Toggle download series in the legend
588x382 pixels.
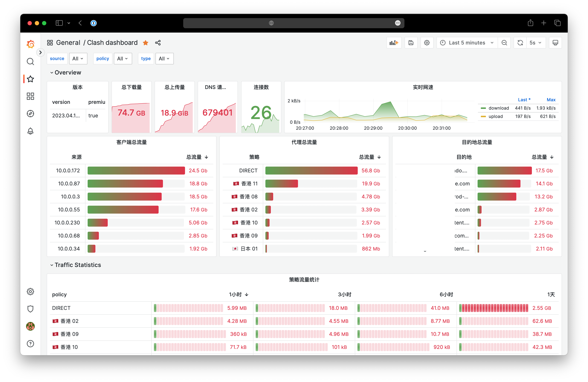[x=498, y=108]
